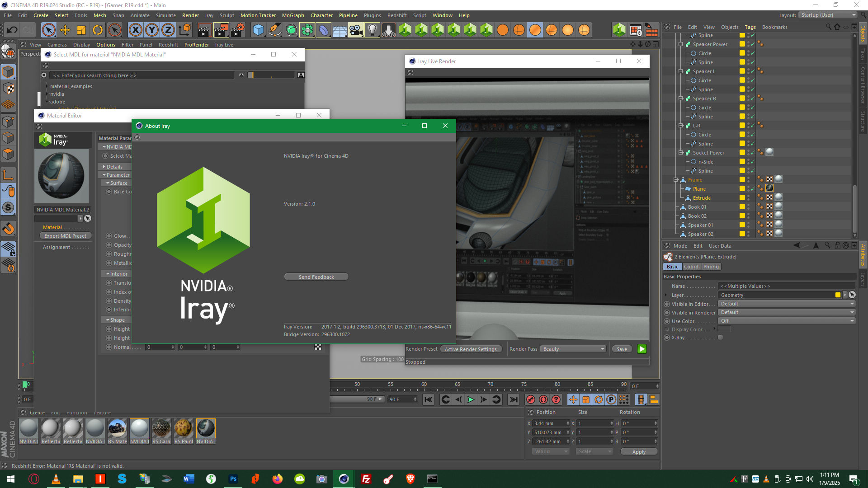Toggle the X-Ray checkbox

pyautogui.click(x=721, y=338)
